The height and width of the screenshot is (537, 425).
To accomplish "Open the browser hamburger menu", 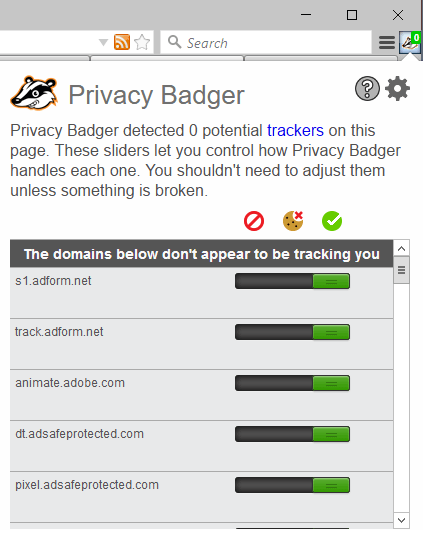I will (387, 43).
